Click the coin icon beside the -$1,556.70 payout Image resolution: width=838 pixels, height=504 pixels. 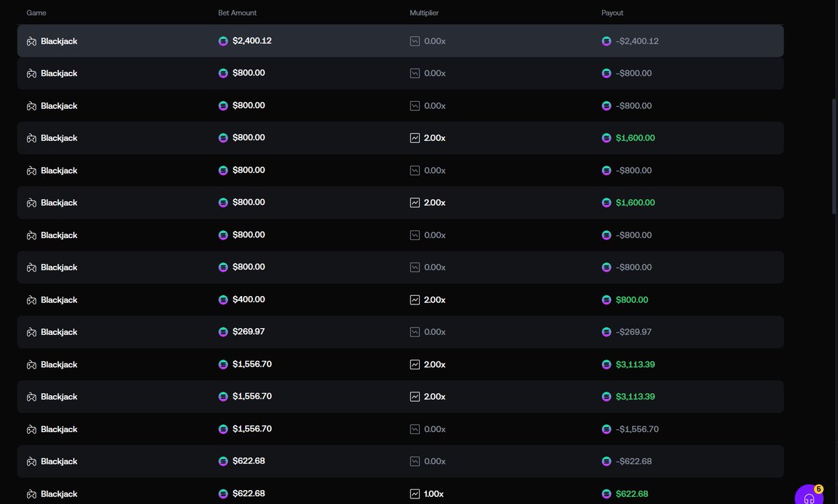606,429
